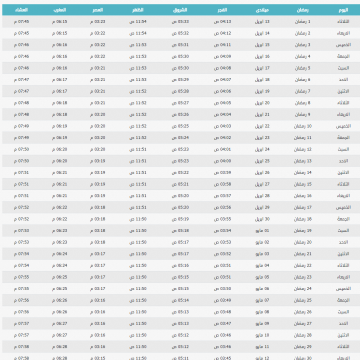
Task: Click the 27 Ramadan date cell
Action: pyautogui.click(x=303, y=324)
